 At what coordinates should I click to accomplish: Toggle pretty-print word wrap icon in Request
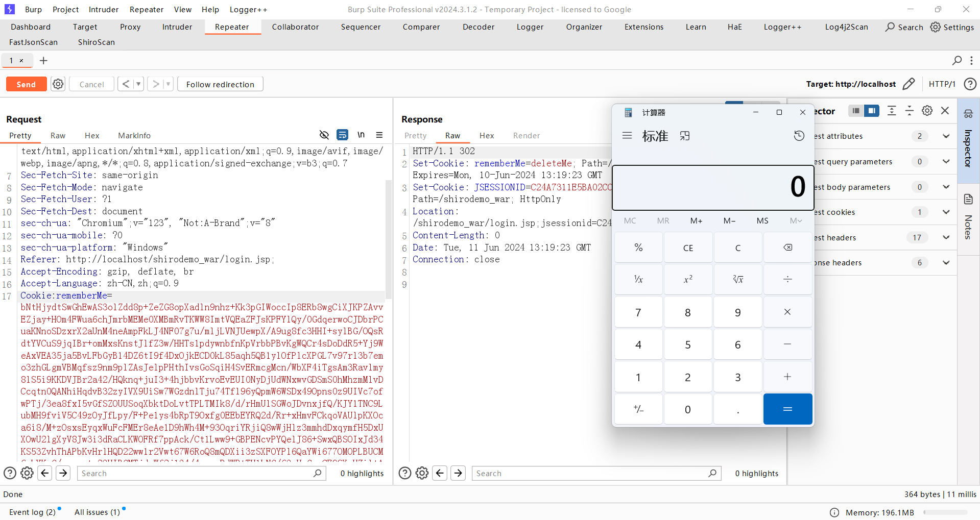[x=342, y=135]
